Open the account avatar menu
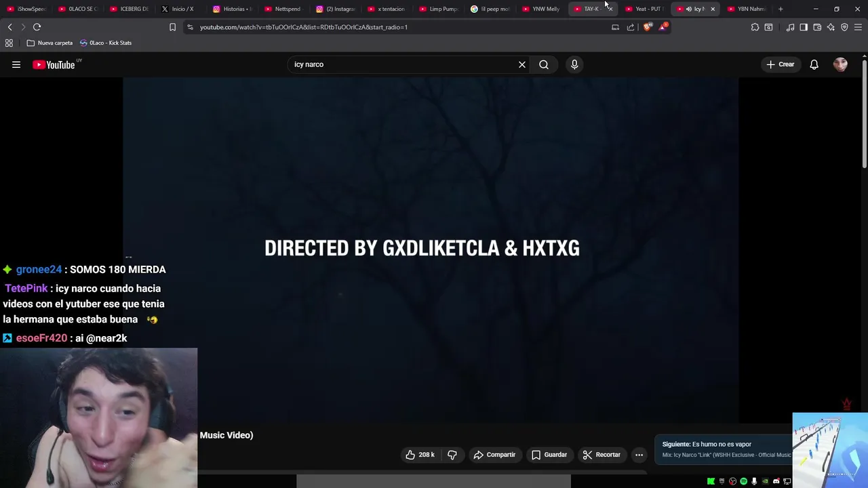Image resolution: width=868 pixels, height=488 pixels. pyautogui.click(x=840, y=64)
